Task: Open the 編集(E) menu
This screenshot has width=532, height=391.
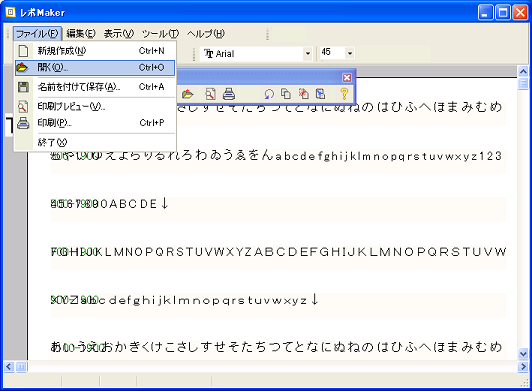Action: (x=81, y=34)
